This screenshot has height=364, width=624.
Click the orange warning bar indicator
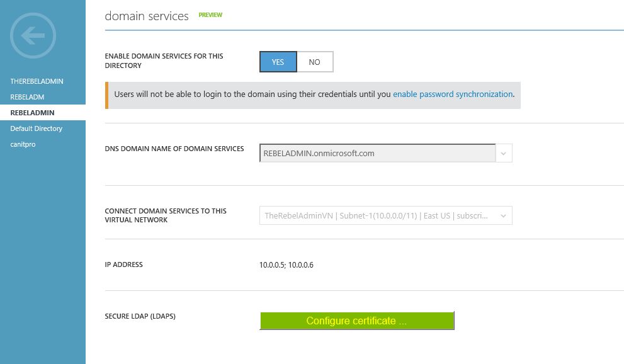(x=106, y=96)
